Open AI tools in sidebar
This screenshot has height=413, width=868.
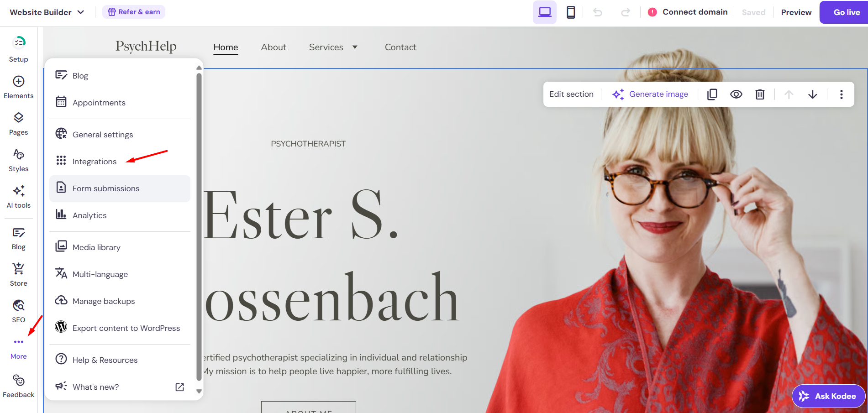coord(18,197)
